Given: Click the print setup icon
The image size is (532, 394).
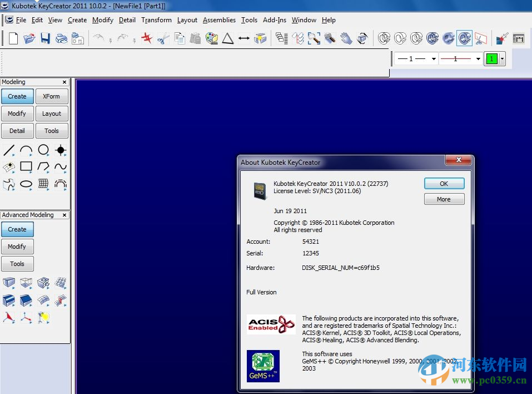Looking at the screenshot, I should point(78,38).
